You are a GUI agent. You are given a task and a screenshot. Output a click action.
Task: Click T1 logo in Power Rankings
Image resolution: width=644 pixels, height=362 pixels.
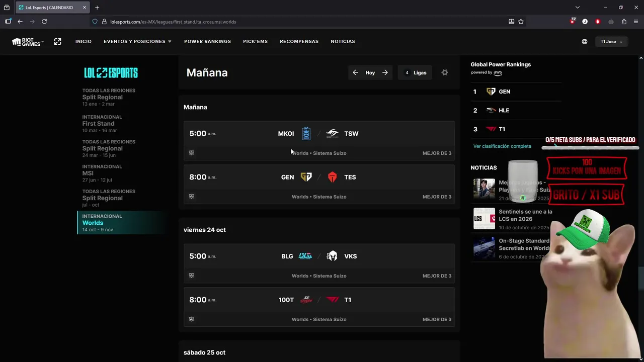491,129
